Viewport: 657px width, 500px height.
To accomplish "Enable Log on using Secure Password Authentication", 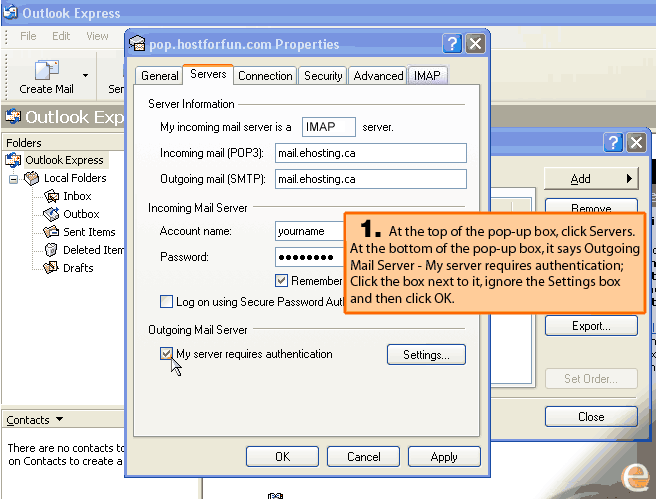I will [166, 301].
